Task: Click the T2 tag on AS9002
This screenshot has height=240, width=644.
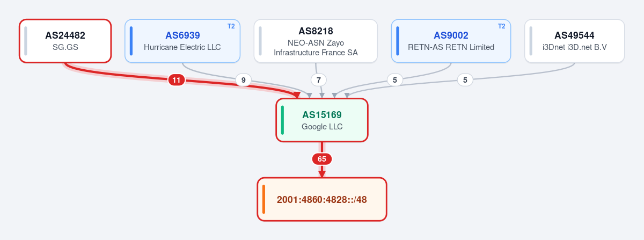Action: coord(502,26)
